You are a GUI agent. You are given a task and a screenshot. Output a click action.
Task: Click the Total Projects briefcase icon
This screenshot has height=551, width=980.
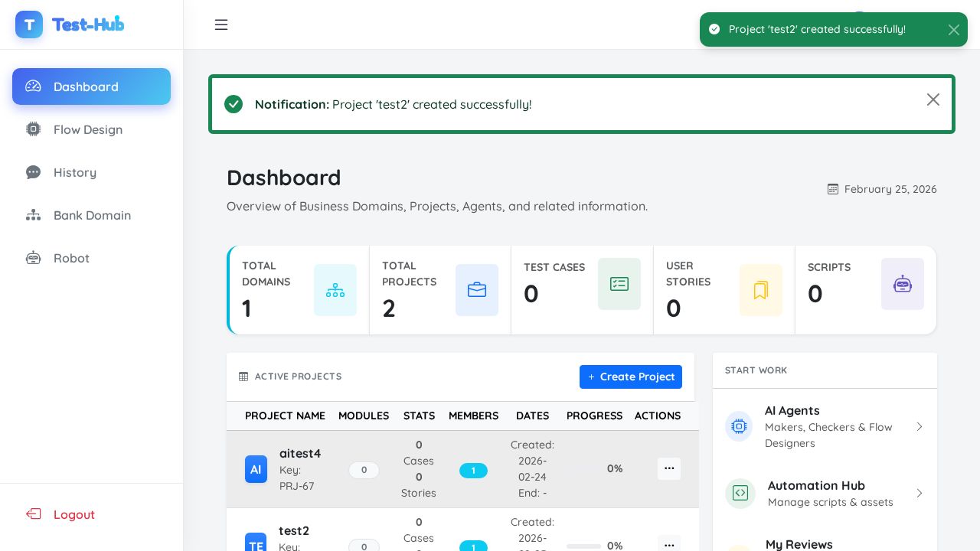click(x=477, y=290)
